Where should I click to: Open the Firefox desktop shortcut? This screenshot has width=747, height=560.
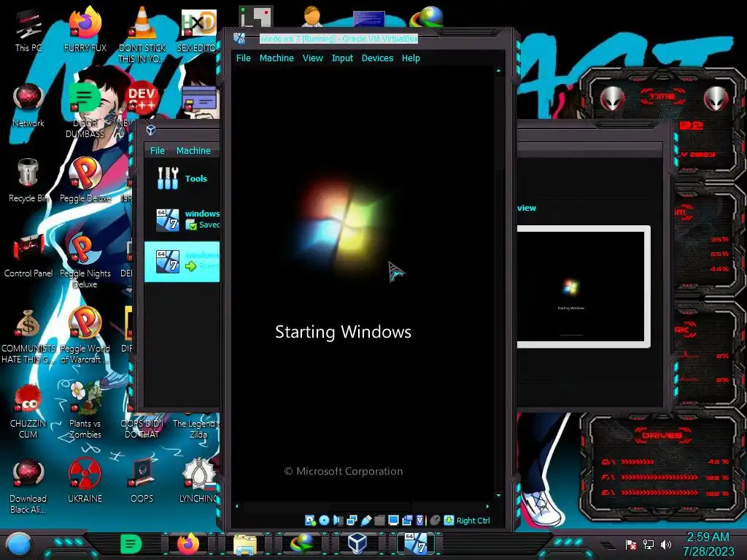click(85, 29)
